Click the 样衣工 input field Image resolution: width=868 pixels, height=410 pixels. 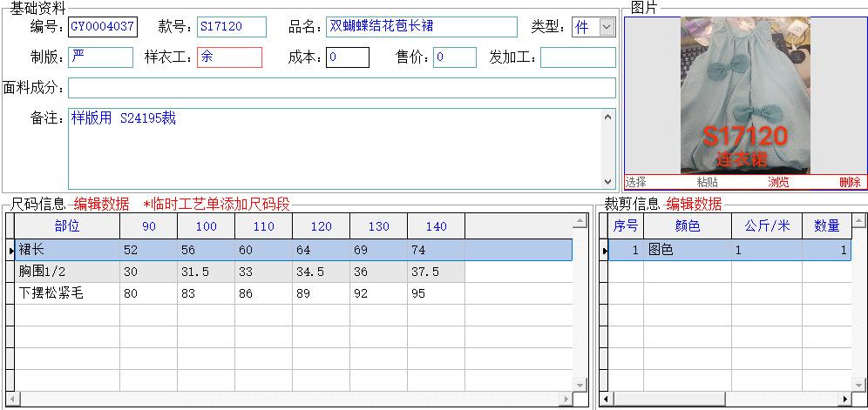(229, 57)
